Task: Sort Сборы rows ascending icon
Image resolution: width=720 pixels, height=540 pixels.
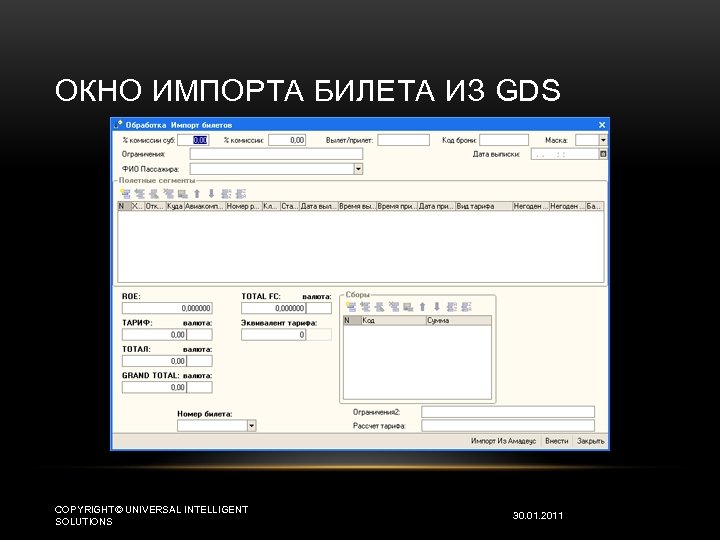Action: click(x=451, y=307)
